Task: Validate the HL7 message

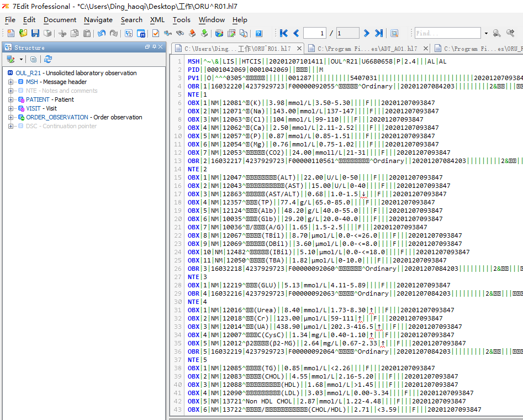Action: pos(155,33)
